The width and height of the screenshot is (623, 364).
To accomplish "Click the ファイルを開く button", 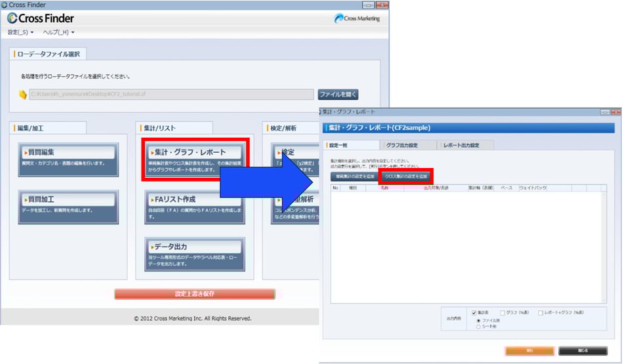I will tap(338, 94).
